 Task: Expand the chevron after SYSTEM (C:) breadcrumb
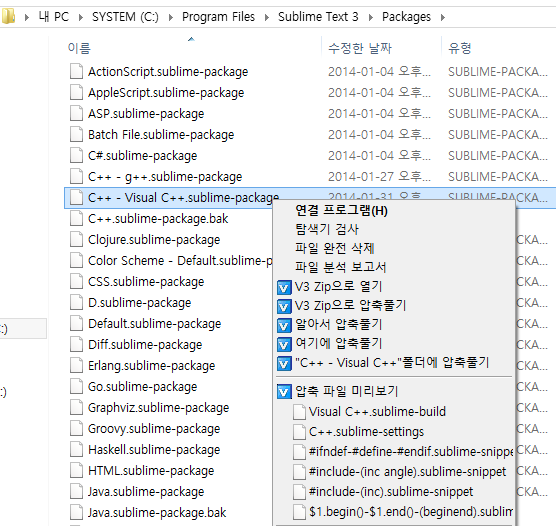coord(171,17)
